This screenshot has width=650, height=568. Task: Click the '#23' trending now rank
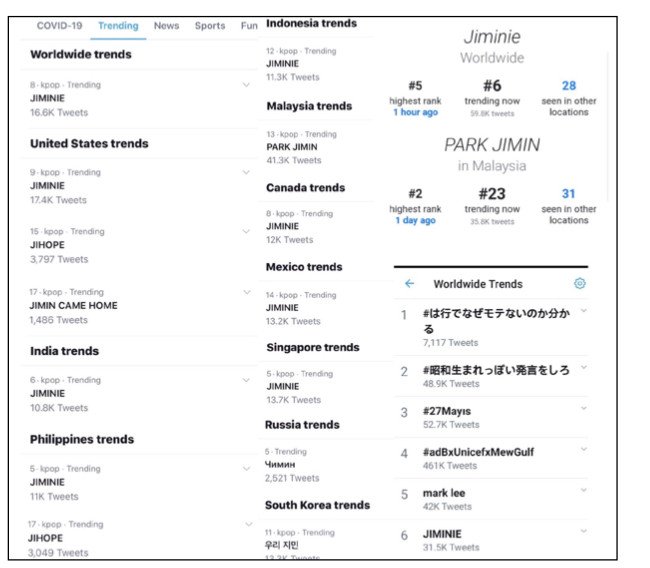[492, 194]
